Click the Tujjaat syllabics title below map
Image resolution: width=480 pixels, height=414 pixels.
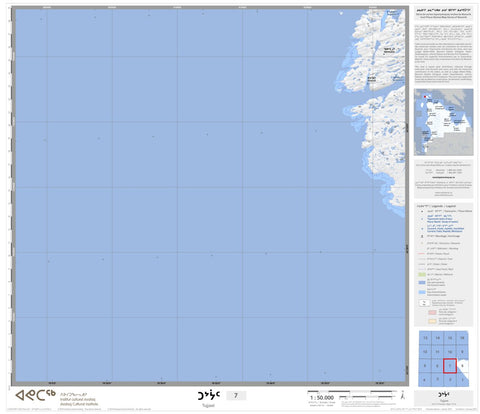(x=208, y=395)
